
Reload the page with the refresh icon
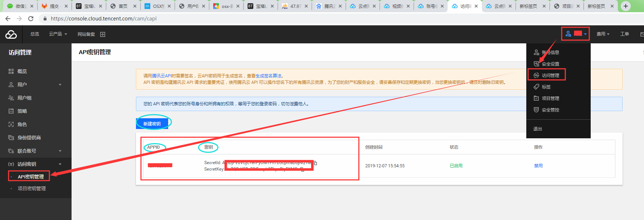(31, 19)
